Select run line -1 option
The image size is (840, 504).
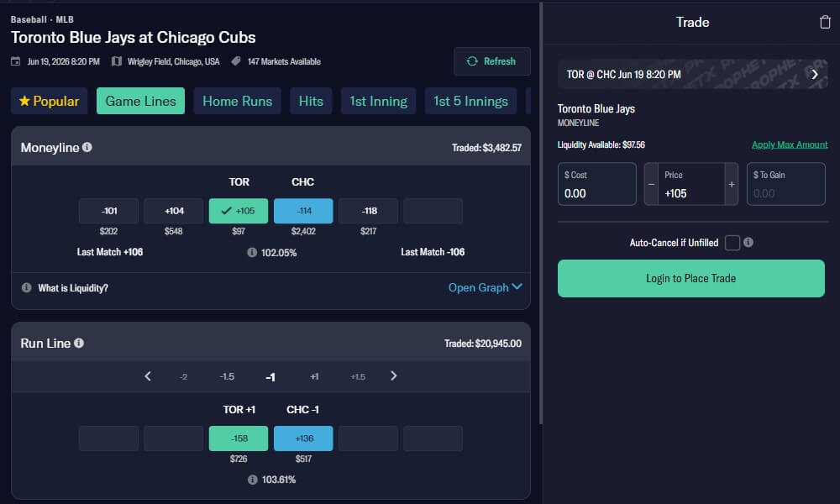point(270,377)
